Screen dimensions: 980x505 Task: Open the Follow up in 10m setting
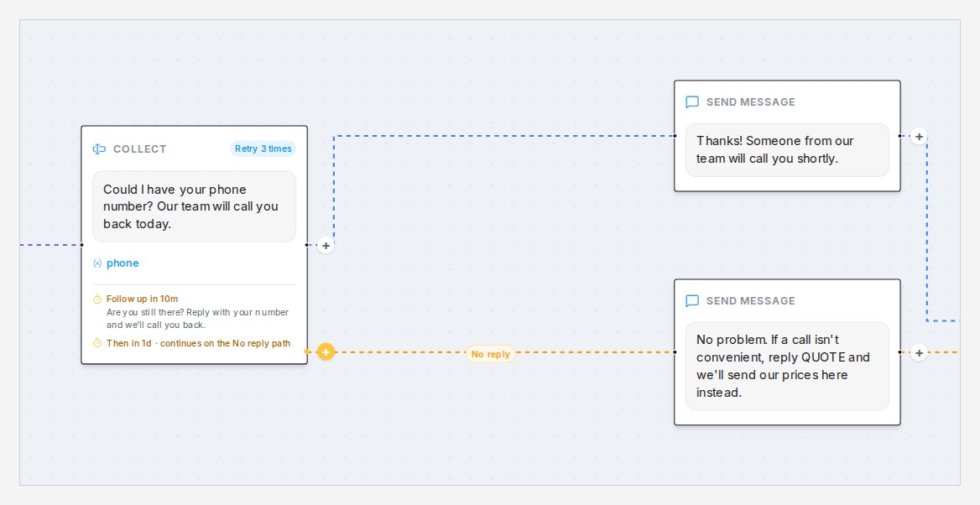click(142, 299)
